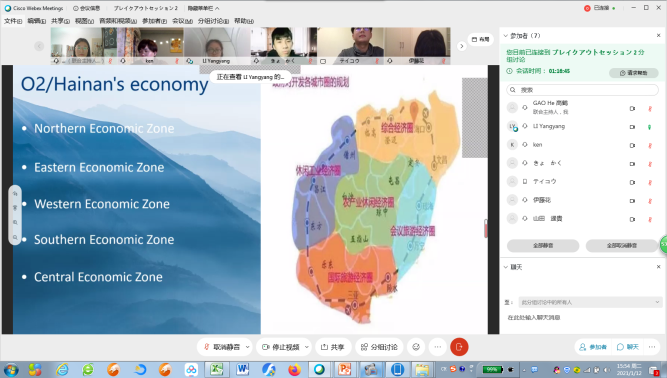This screenshot has height=378, width=667.
Task: Toggle microphone icon for participant ken
Action: tap(650, 145)
